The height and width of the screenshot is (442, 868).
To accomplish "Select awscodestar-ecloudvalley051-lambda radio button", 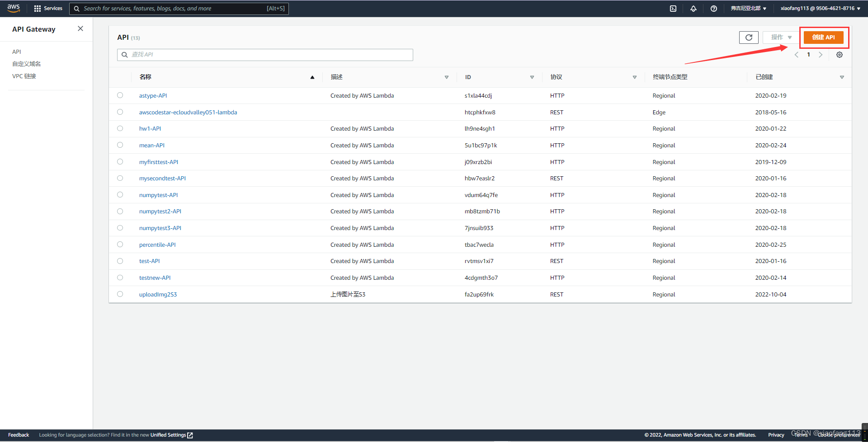I will pos(120,112).
